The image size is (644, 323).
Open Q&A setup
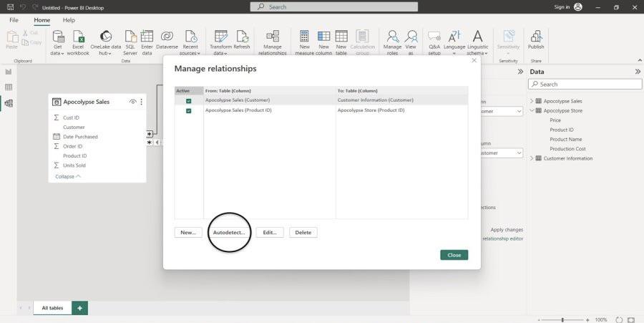coord(434,42)
